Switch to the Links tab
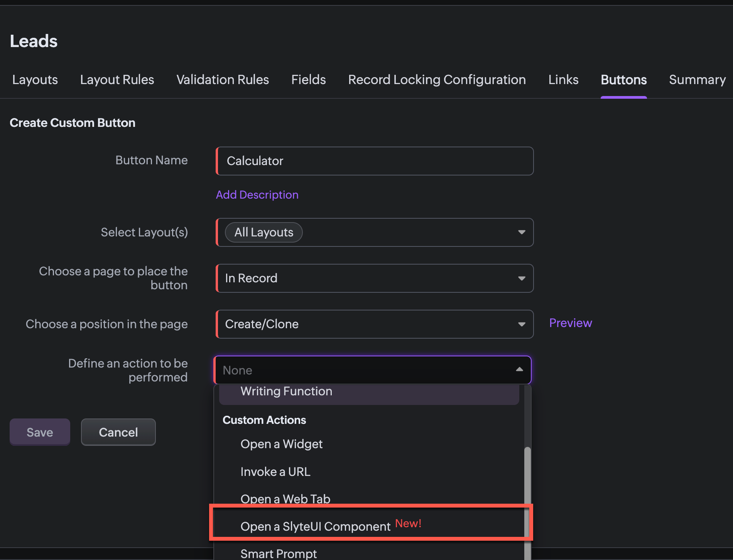 click(x=563, y=79)
